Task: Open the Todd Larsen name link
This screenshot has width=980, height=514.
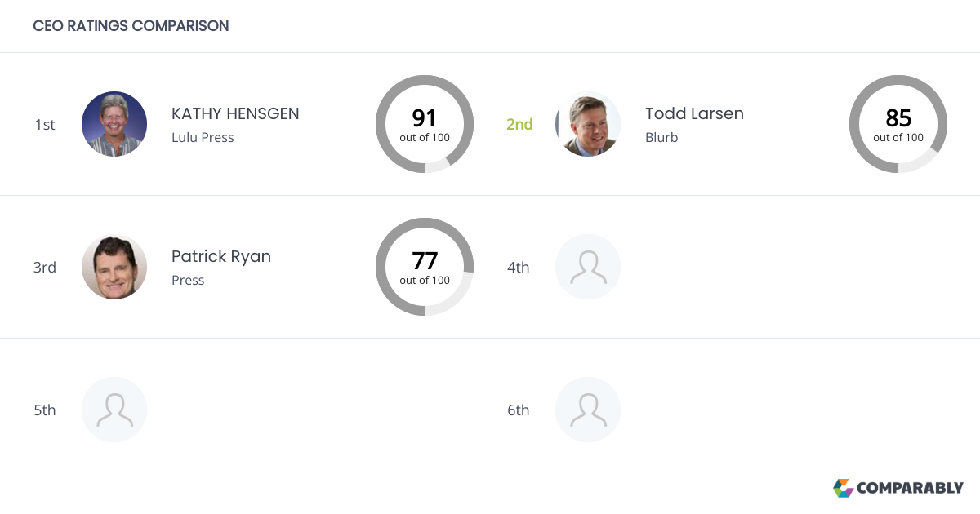Action: coord(694,113)
